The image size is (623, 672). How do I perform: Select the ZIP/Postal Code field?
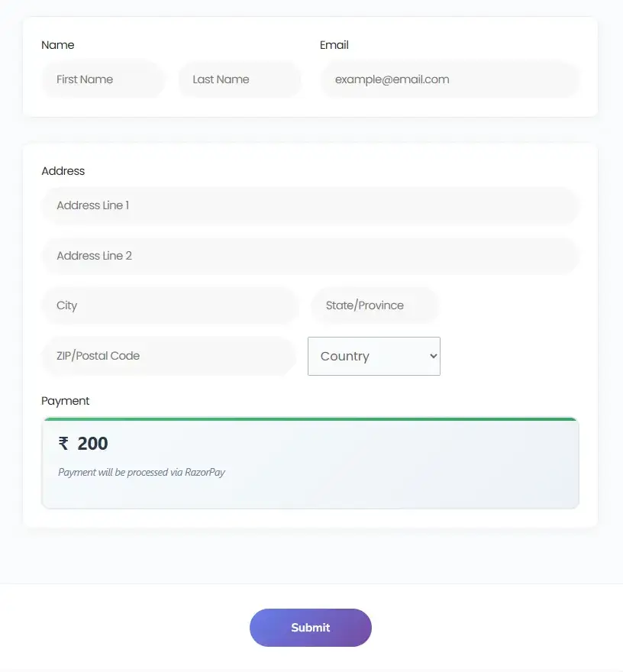pyautogui.click(x=168, y=356)
